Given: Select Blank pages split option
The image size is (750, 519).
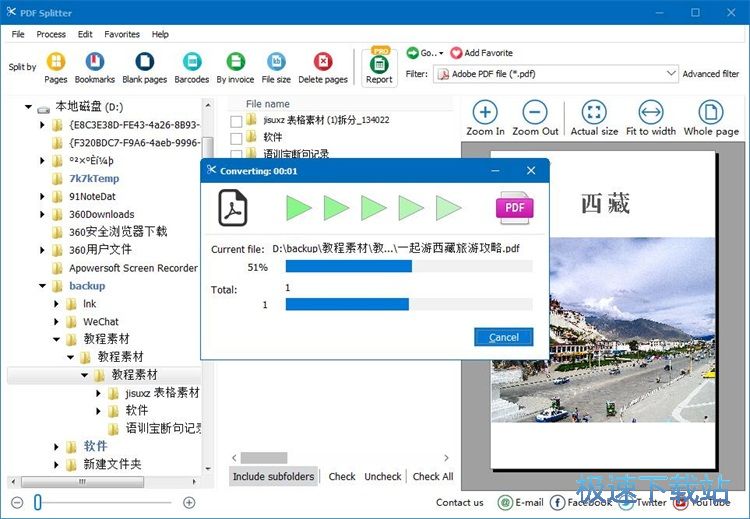Looking at the screenshot, I should point(144,62).
